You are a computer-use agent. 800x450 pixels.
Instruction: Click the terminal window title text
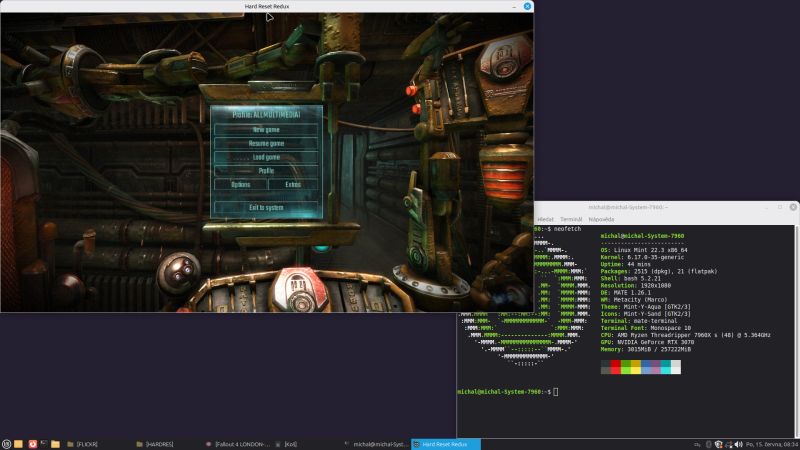pyautogui.click(x=628, y=207)
